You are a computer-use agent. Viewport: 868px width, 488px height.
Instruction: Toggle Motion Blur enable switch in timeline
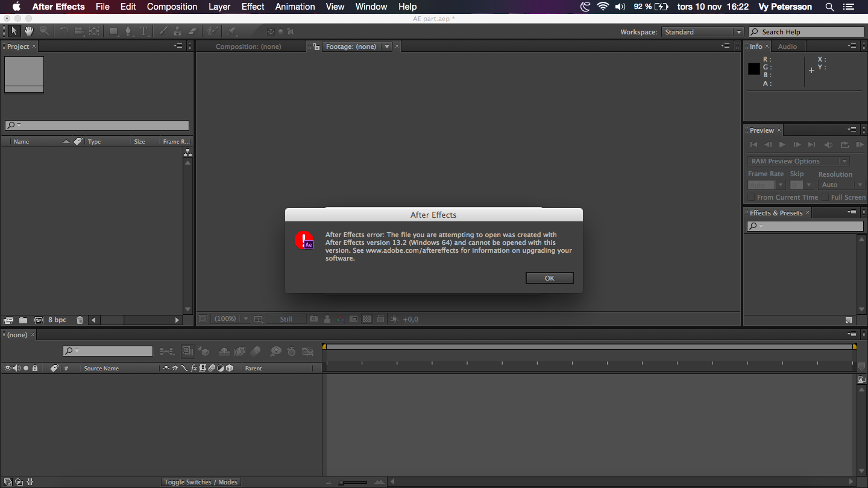point(256,351)
